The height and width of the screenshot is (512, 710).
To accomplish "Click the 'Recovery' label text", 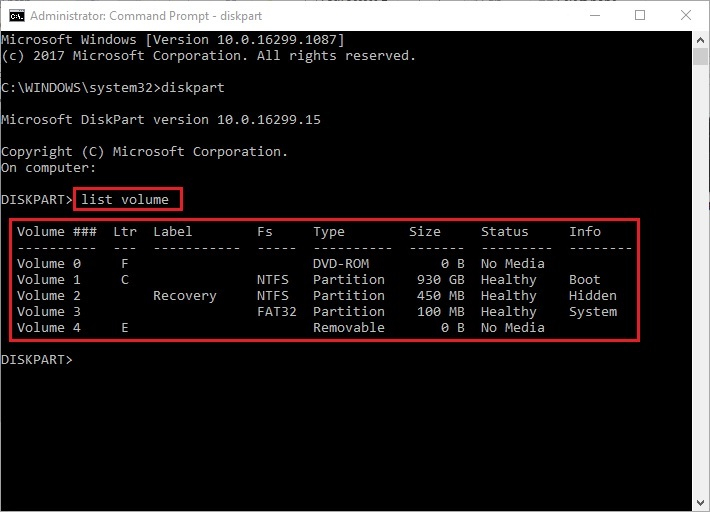I will click(185, 296).
